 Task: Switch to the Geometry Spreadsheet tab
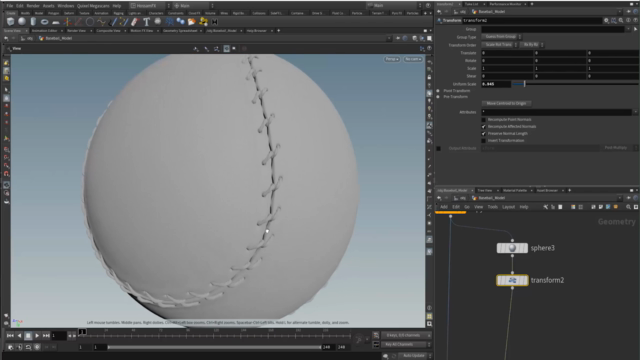point(180,31)
